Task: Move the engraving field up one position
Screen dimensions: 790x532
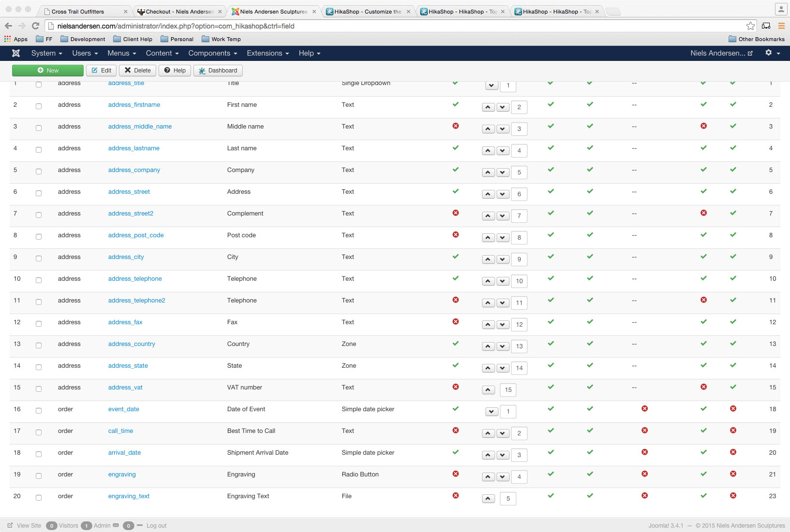Action: point(488,477)
